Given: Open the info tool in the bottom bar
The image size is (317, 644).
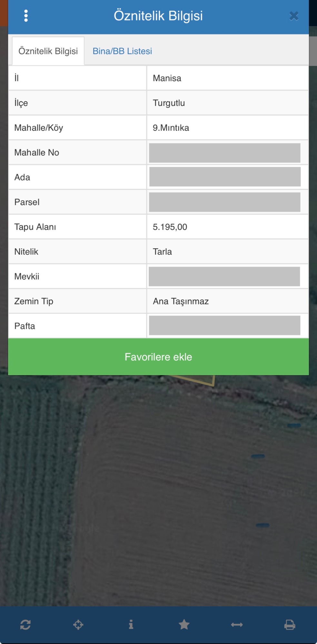Looking at the screenshot, I should [x=131, y=624].
